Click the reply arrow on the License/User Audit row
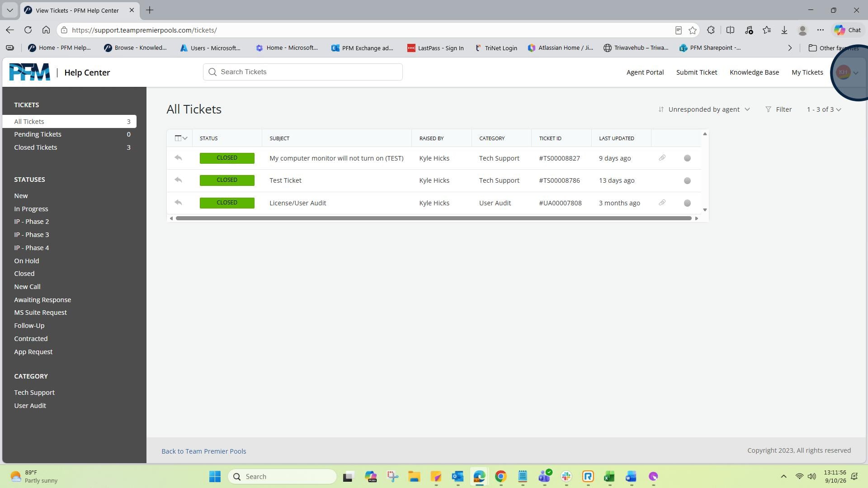Image resolution: width=868 pixels, height=488 pixels. 178,203
